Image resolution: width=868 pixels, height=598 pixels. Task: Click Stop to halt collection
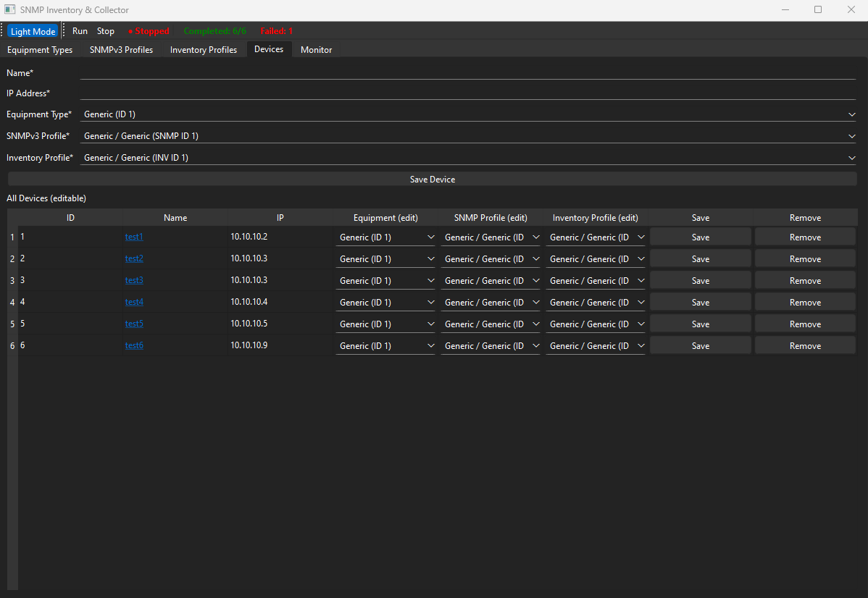point(105,31)
